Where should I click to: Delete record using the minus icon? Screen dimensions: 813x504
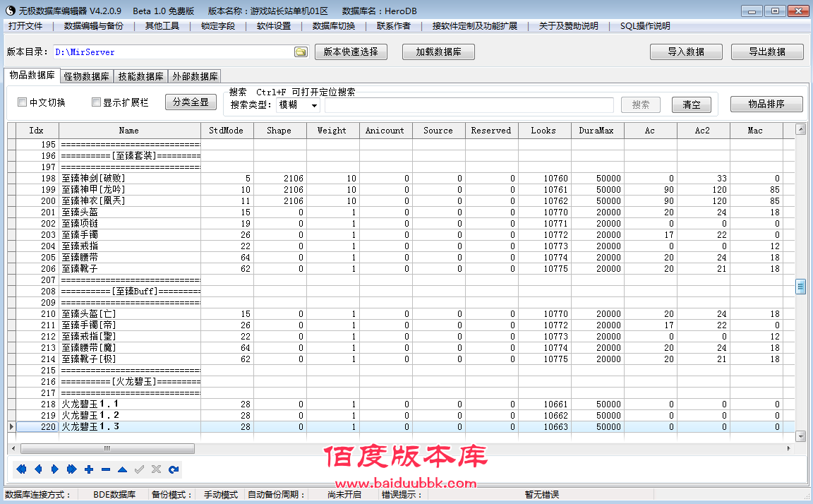(106, 469)
